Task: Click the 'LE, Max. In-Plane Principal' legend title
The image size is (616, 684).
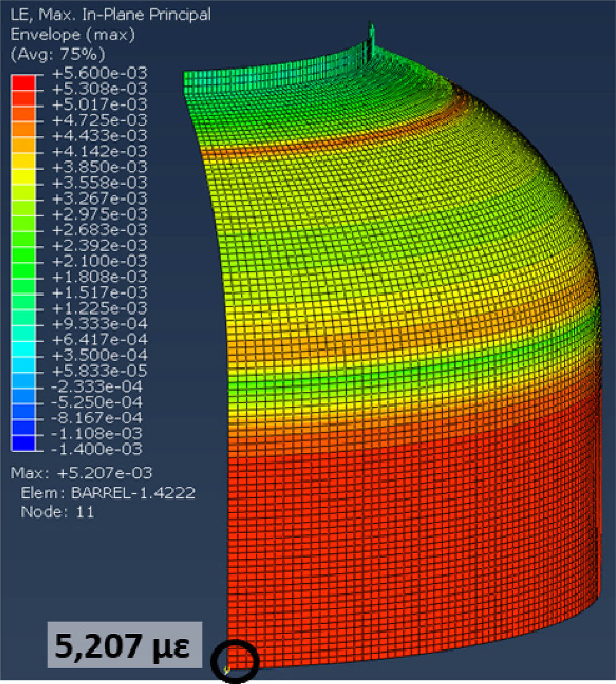Action: point(110,15)
